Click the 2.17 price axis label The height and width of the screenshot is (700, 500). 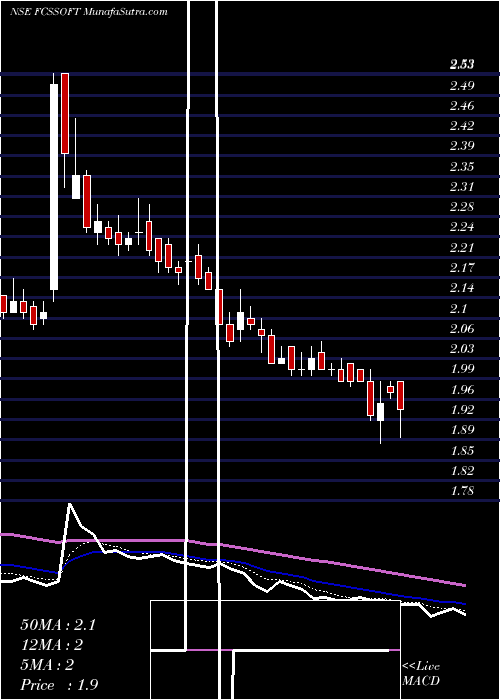(461, 268)
